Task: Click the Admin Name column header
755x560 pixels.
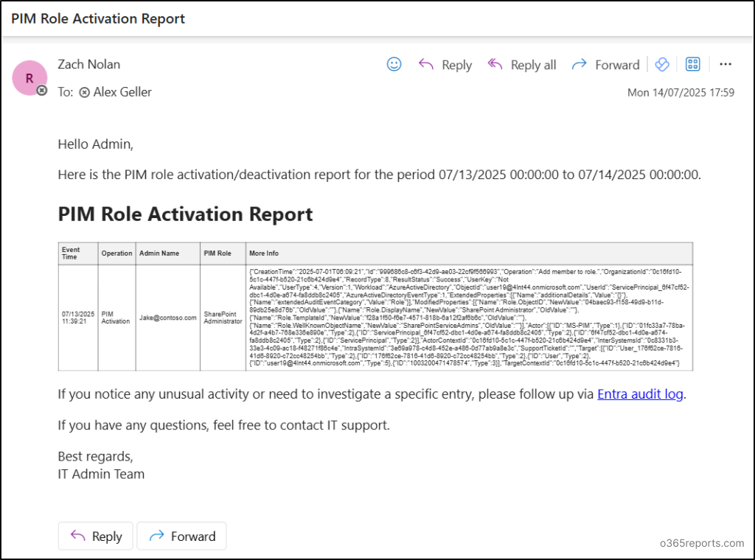Action: click(x=167, y=253)
